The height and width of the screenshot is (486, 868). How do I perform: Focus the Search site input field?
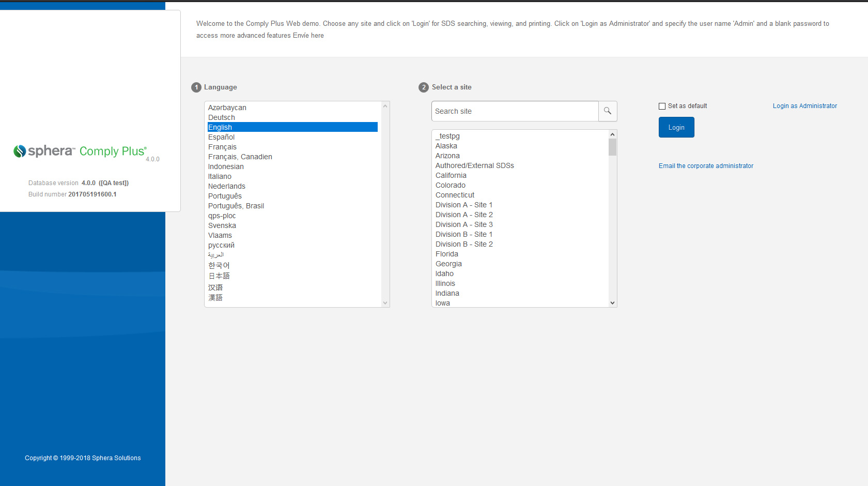point(515,111)
